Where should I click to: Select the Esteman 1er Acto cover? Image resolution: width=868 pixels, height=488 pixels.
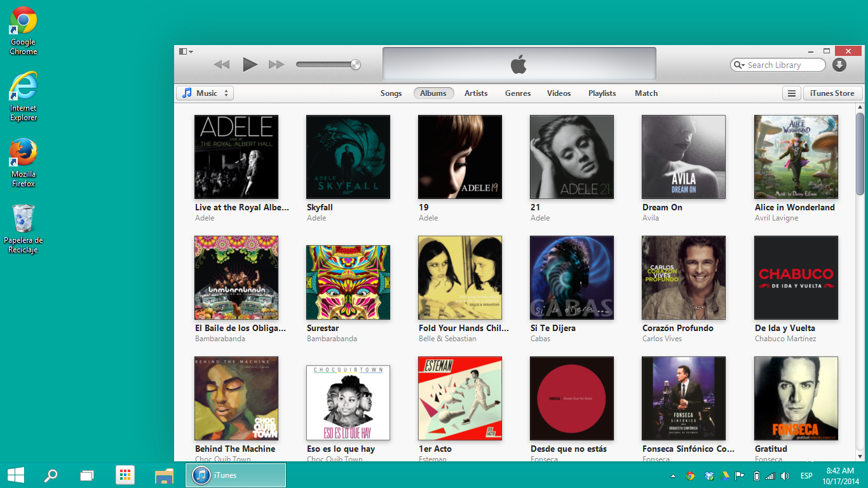tap(460, 398)
